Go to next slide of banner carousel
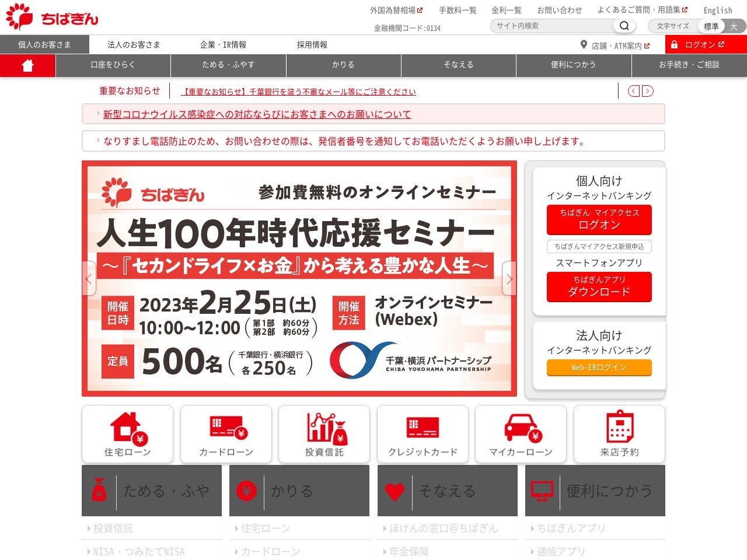 509,278
